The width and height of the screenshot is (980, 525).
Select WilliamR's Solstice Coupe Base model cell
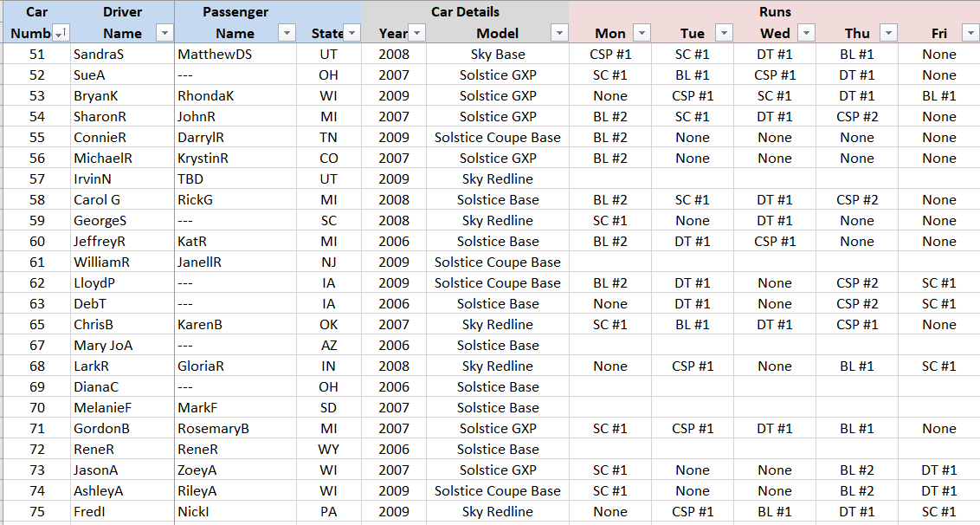coord(498,262)
